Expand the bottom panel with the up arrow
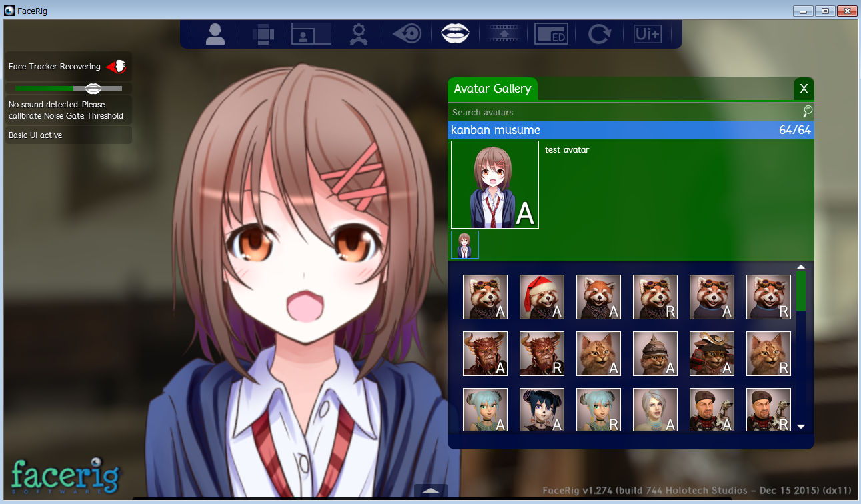 431,491
